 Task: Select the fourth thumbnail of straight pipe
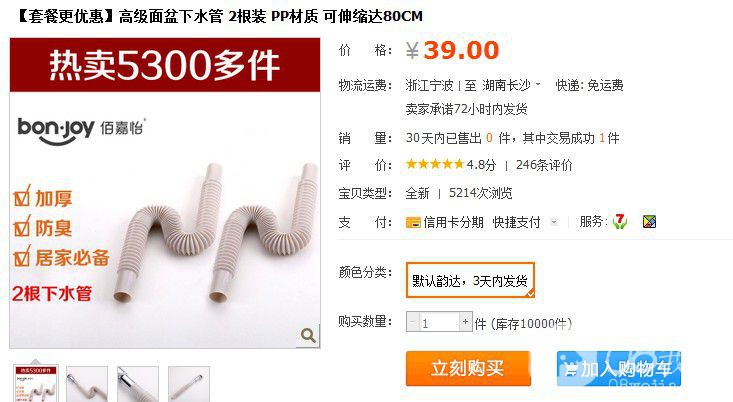pyautogui.click(x=189, y=384)
